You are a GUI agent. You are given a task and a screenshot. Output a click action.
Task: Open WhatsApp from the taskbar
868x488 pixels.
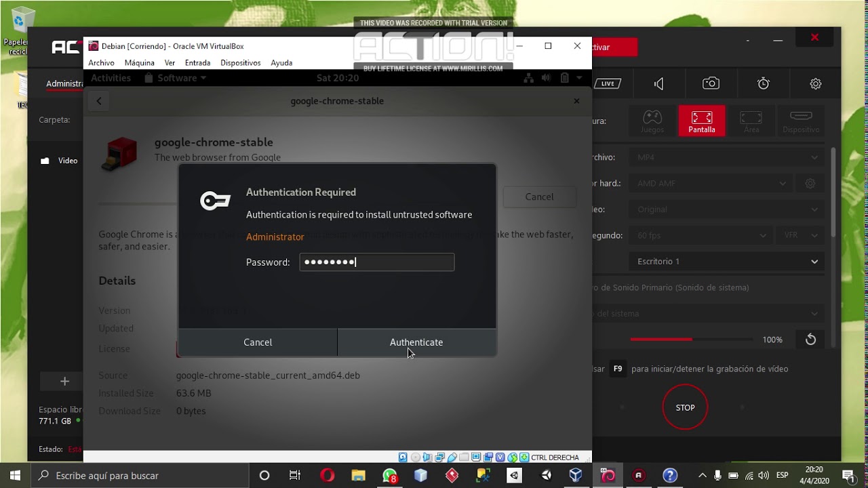(390, 475)
